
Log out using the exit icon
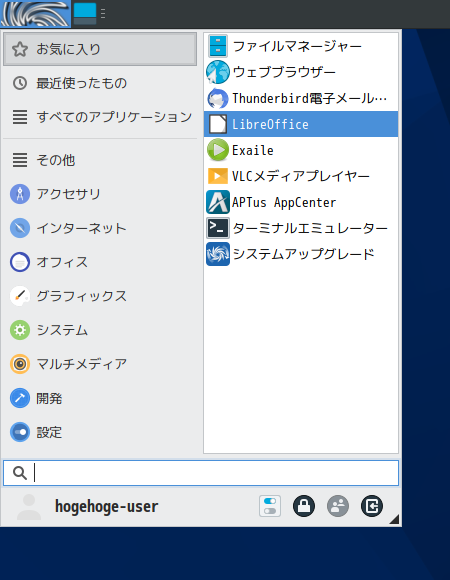372,506
